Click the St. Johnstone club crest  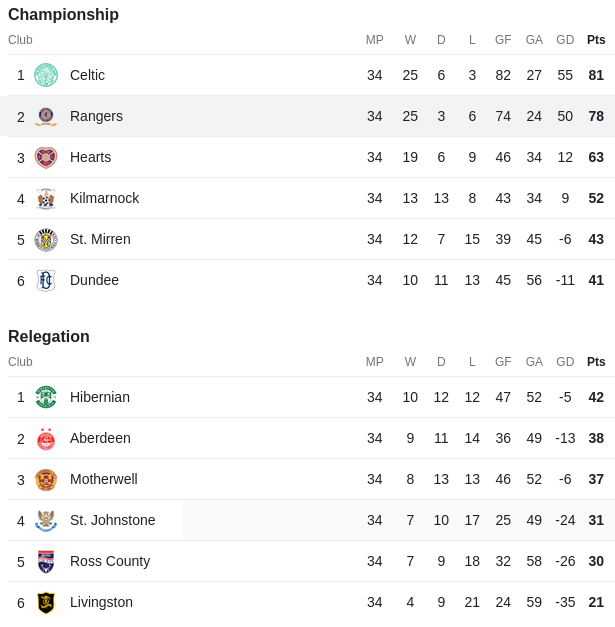[x=46, y=521]
